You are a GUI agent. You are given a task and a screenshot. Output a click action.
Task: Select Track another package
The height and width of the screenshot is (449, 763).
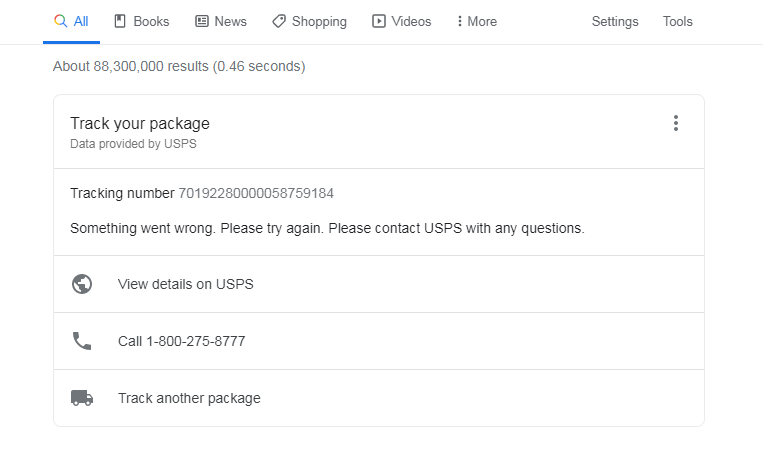pyautogui.click(x=189, y=398)
